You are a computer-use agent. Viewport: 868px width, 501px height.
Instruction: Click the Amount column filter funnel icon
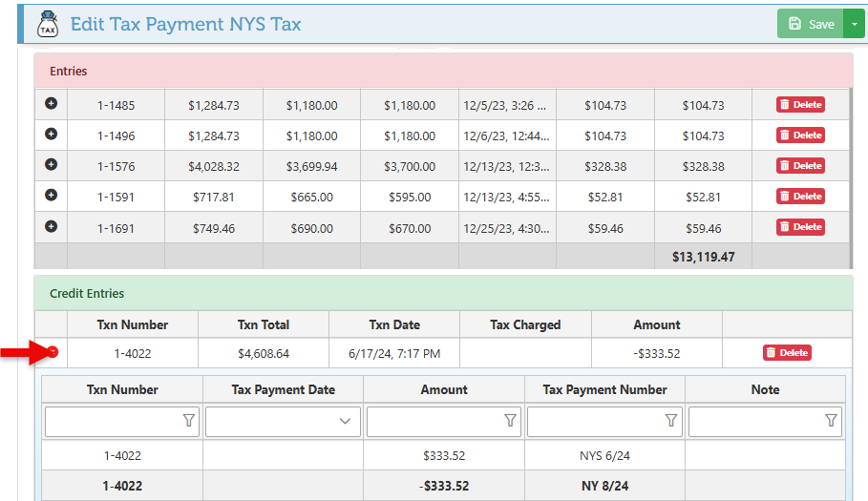click(x=510, y=421)
